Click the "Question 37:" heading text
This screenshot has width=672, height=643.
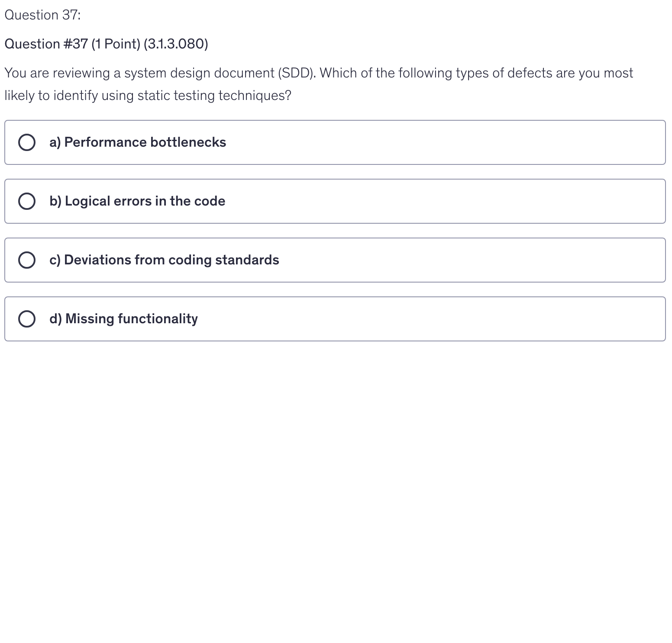(x=42, y=15)
